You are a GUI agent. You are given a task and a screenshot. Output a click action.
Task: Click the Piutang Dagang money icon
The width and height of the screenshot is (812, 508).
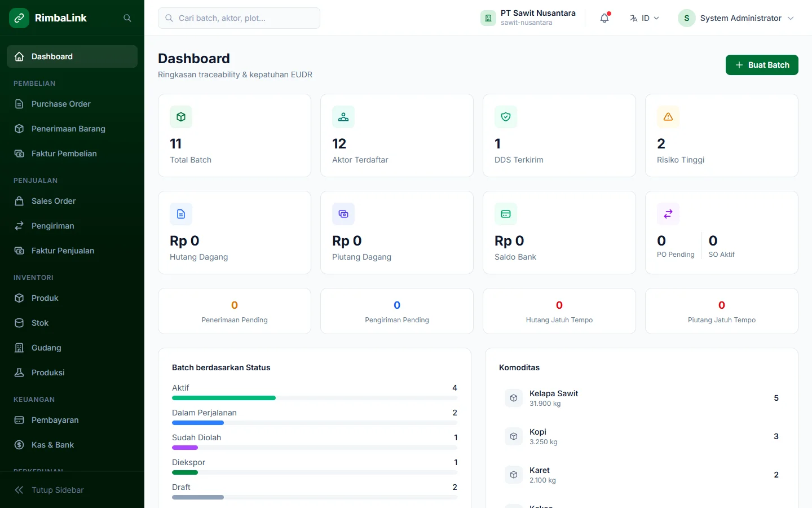pos(343,214)
